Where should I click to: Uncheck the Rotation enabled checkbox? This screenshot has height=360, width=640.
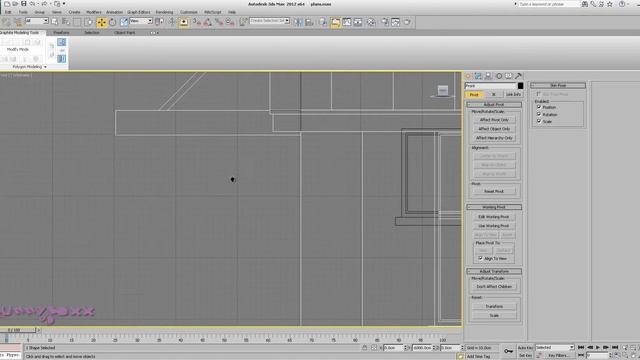[x=539, y=114]
